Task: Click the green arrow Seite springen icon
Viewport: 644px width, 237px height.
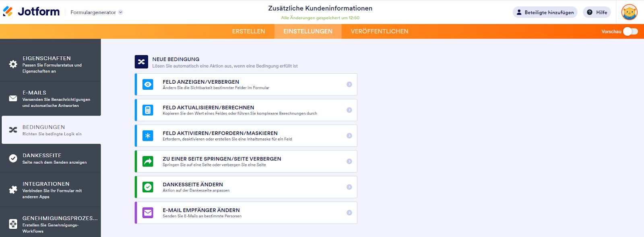Action: tap(148, 161)
